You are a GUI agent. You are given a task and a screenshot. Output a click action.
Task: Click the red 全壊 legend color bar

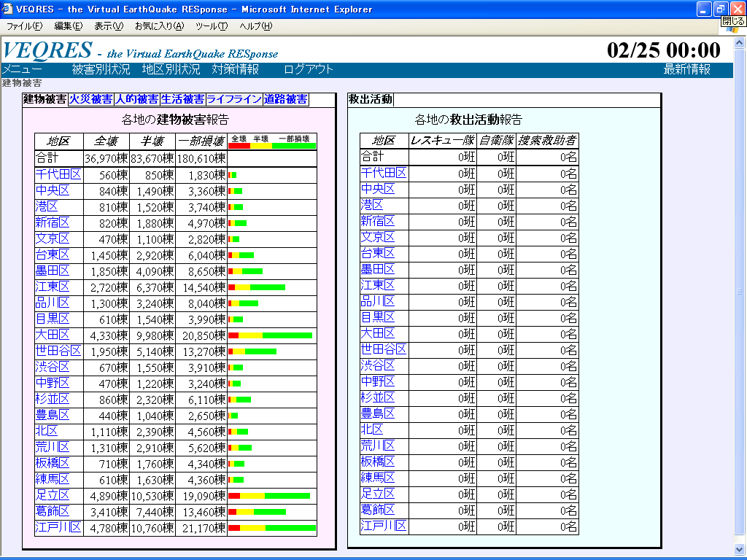(x=239, y=145)
